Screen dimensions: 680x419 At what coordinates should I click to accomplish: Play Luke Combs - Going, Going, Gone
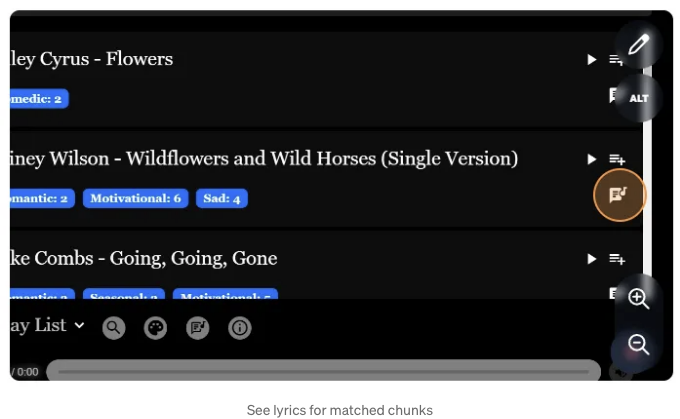click(592, 259)
